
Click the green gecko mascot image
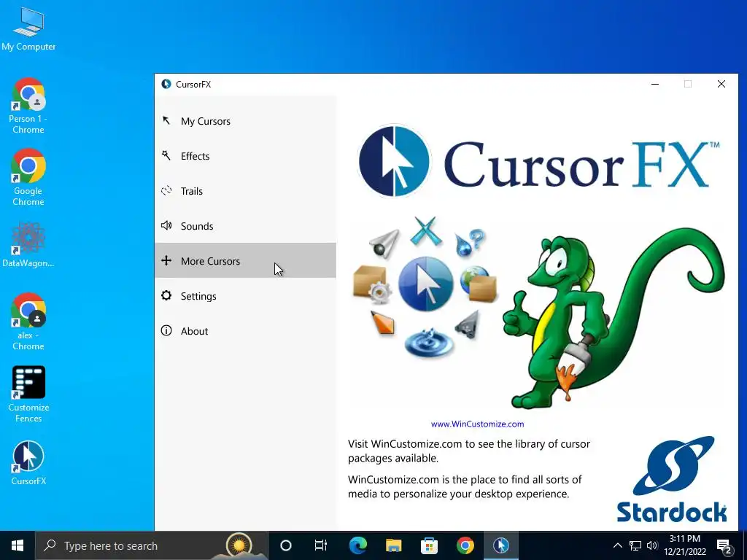pos(613,317)
